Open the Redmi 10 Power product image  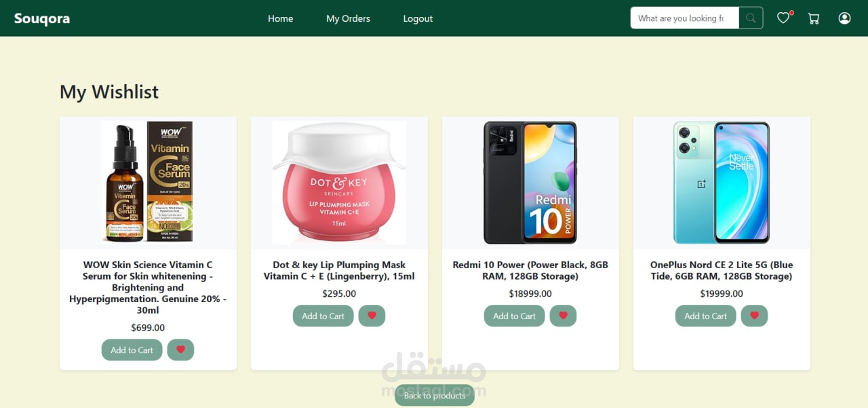tap(530, 183)
